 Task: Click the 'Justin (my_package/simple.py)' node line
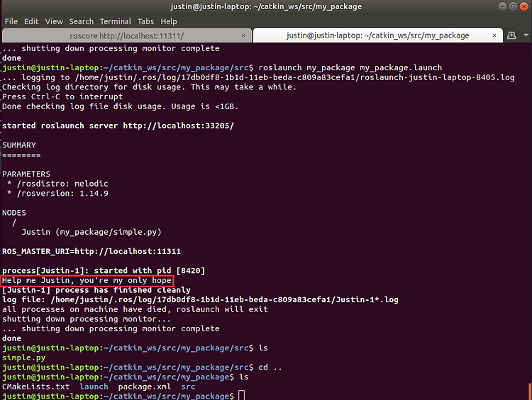[x=92, y=232]
